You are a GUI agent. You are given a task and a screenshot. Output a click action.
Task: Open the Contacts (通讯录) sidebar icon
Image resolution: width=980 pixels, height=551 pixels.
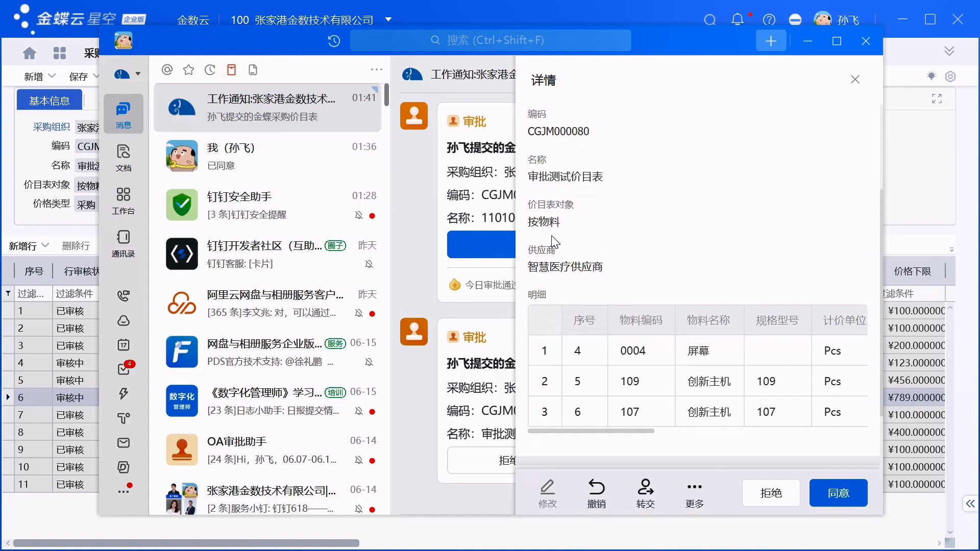pyautogui.click(x=123, y=243)
